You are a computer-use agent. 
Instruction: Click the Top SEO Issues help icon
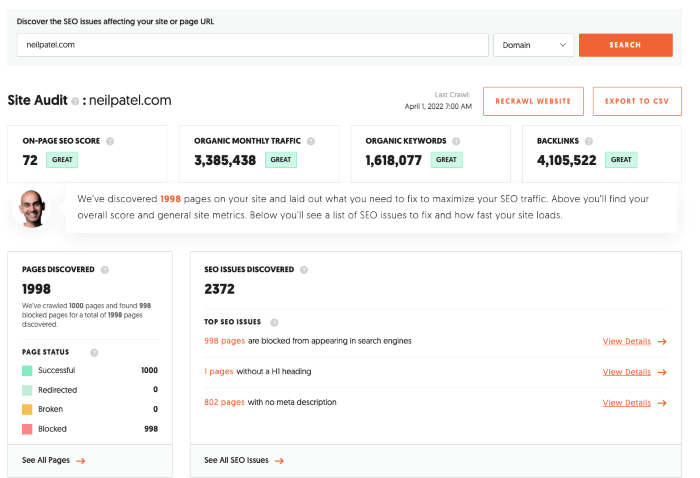pos(274,322)
